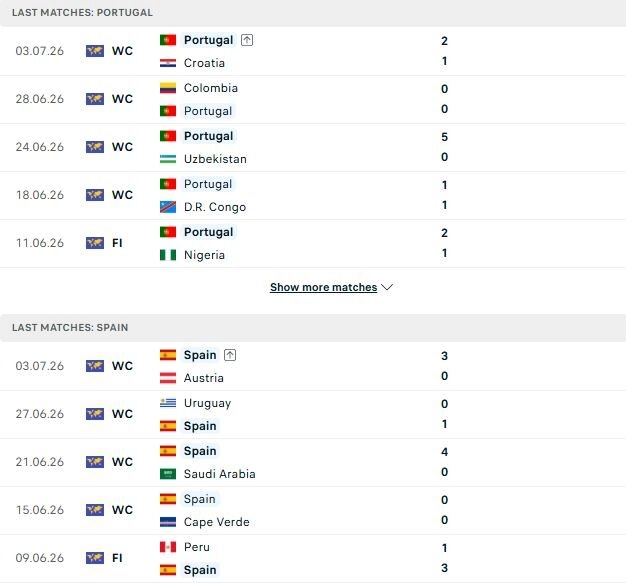Click world map icon for 03.07.26 Portugal match
Image resolution: width=626 pixels, height=583 pixels.
point(95,51)
